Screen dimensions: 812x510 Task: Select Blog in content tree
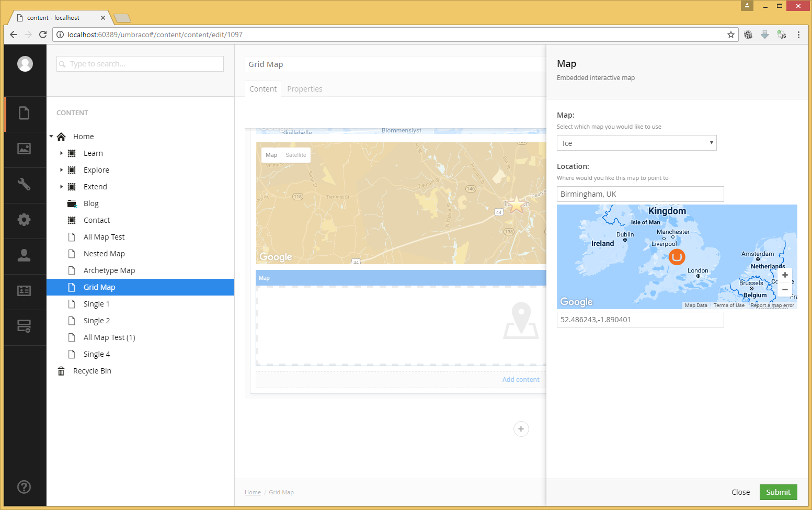91,203
